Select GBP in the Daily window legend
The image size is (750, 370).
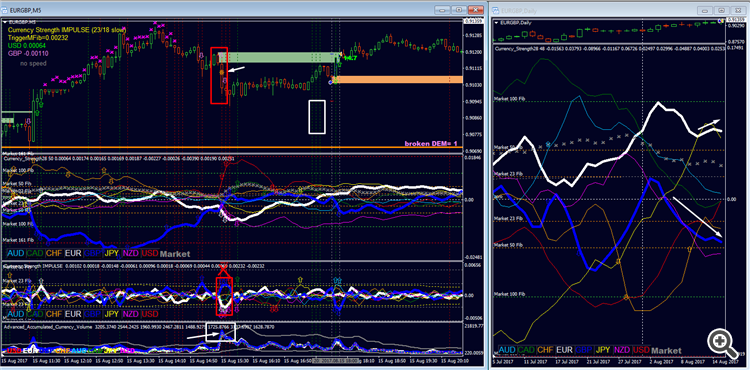[584, 350]
